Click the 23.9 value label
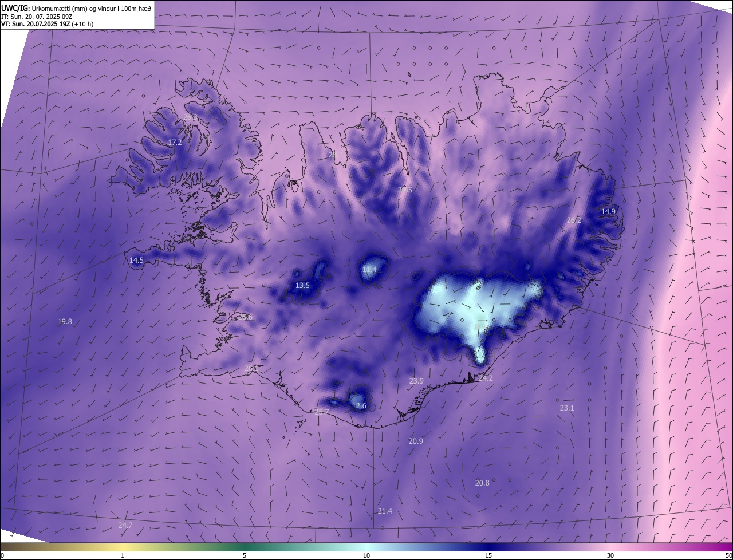 [x=416, y=381]
